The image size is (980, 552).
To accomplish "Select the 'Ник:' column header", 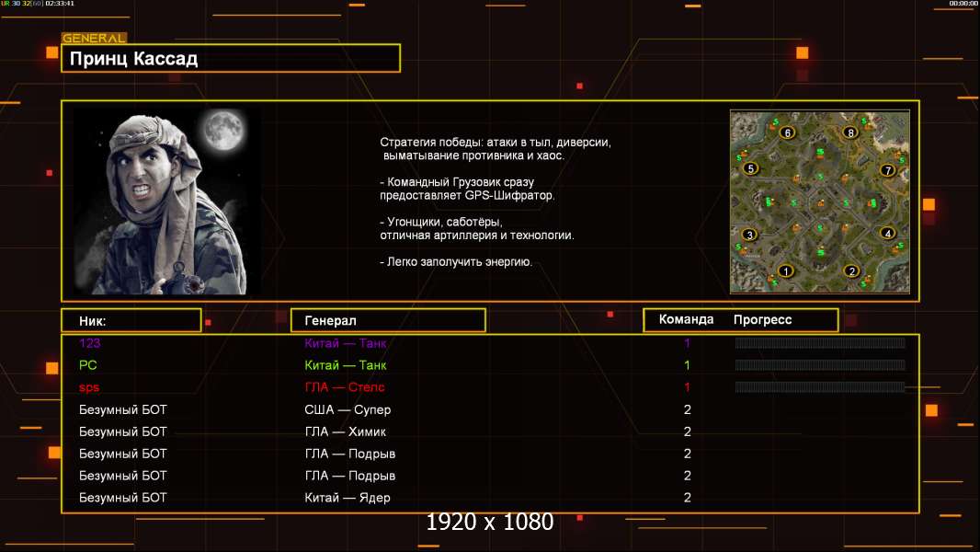I will [131, 320].
